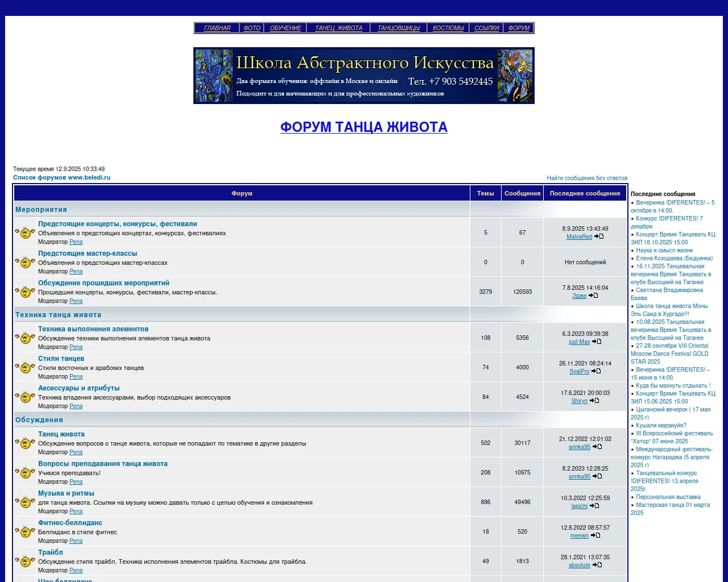Open the Фитнес-беллиданс forum

70,523
